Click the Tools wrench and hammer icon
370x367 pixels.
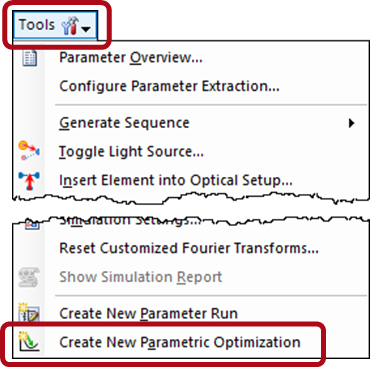tap(70, 26)
